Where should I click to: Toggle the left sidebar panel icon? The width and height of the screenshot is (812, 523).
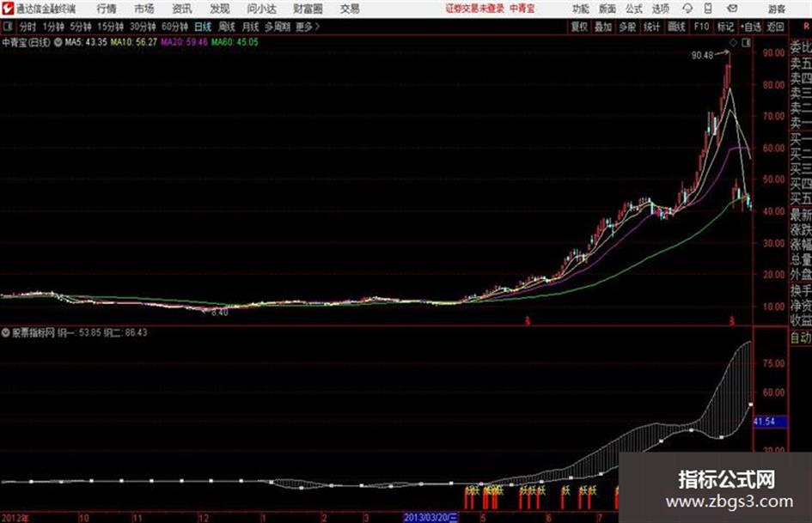point(8,27)
